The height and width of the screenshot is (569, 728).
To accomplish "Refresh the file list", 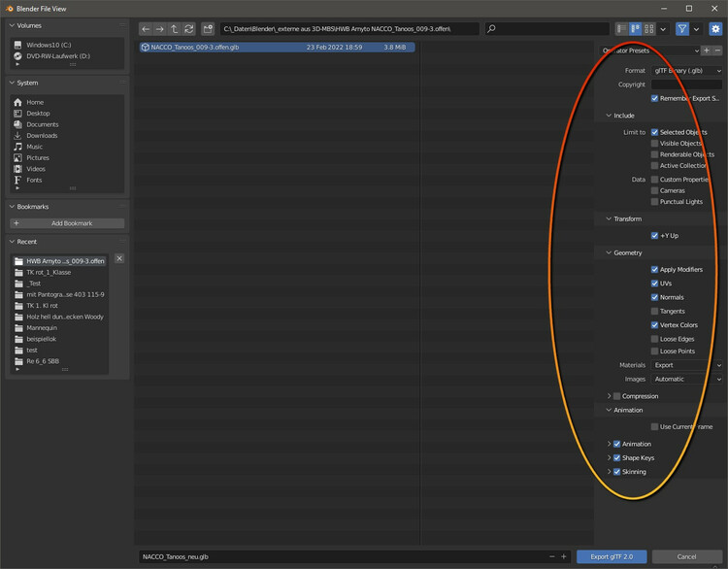I will pyautogui.click(x=188, y=29).
